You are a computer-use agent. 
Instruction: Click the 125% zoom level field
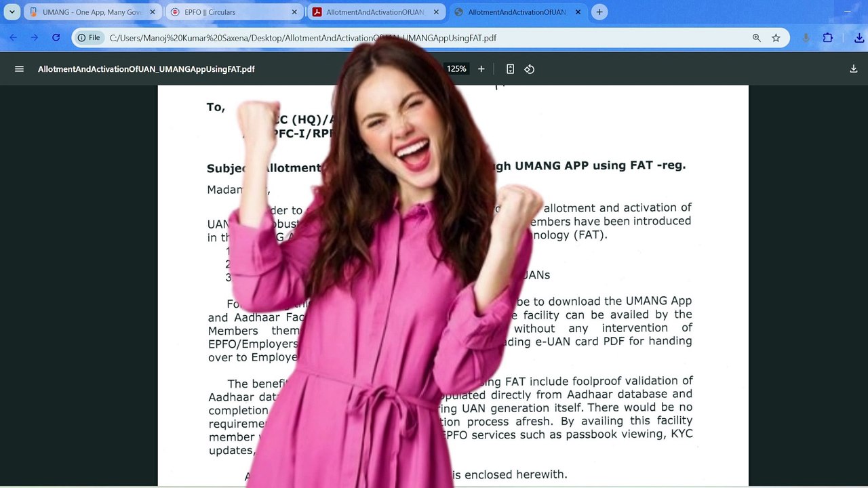click(456, 69)
